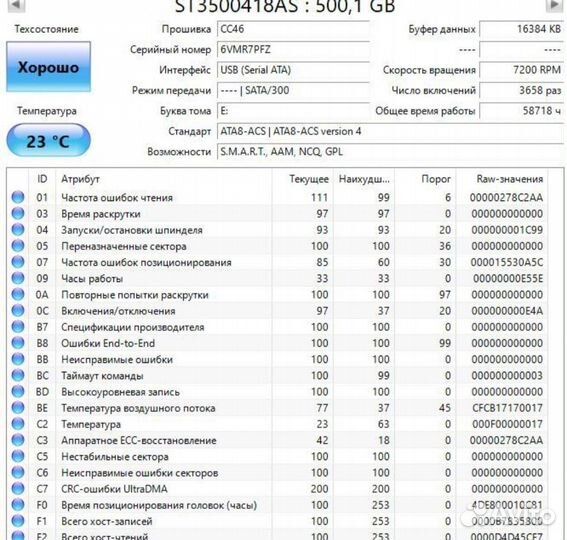
Task: Click the status icon for Спецификации производителя
Action: (18, 327)
